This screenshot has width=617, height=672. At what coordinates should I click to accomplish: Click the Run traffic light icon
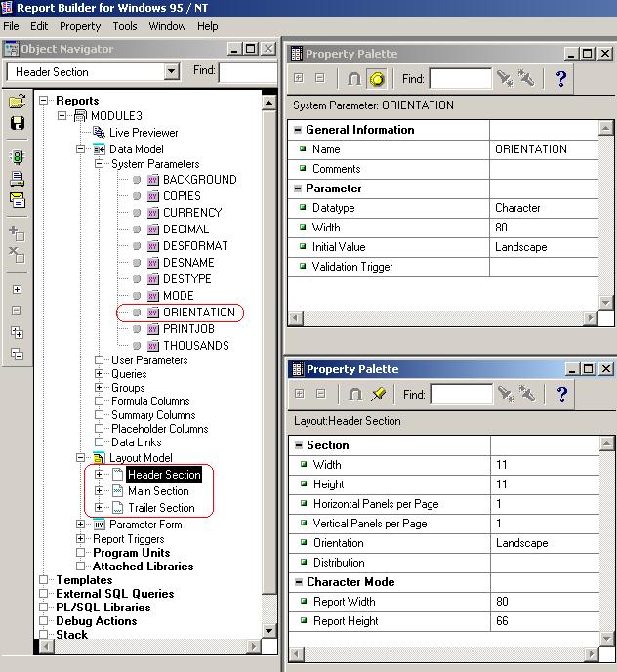click(17, 157)
